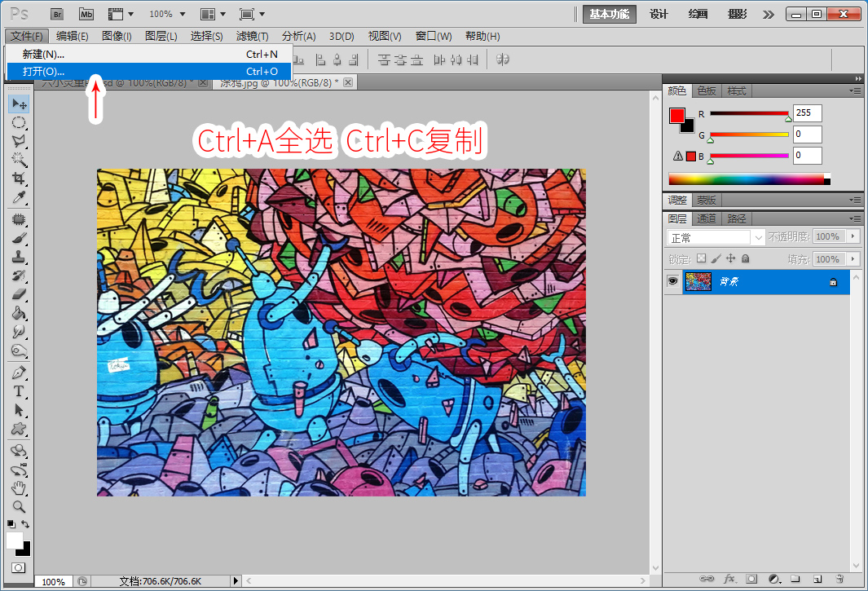Select the Path Selection arrow tool

(19, 410)
